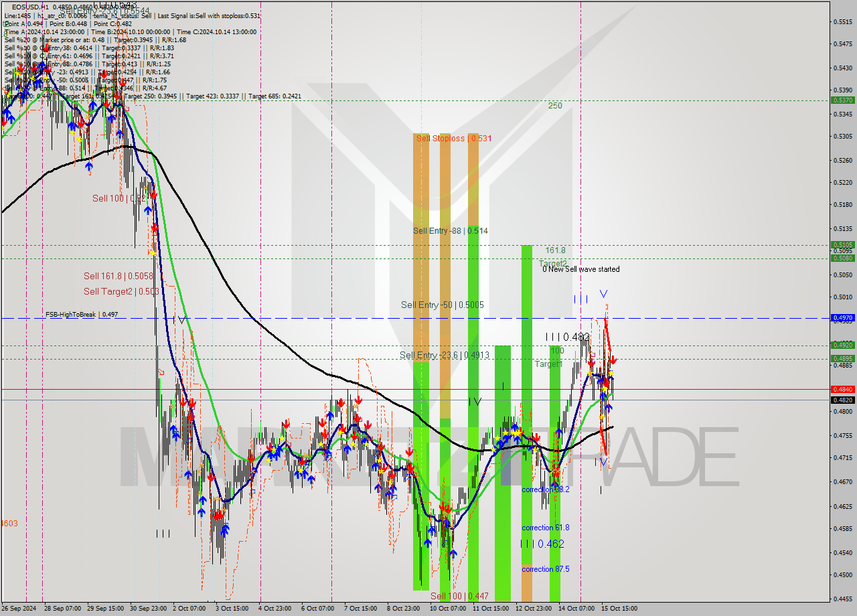Click the blue 0.4970 price tag
The height and width of the screenshot is (616, 857).
(x=842, y=318)
